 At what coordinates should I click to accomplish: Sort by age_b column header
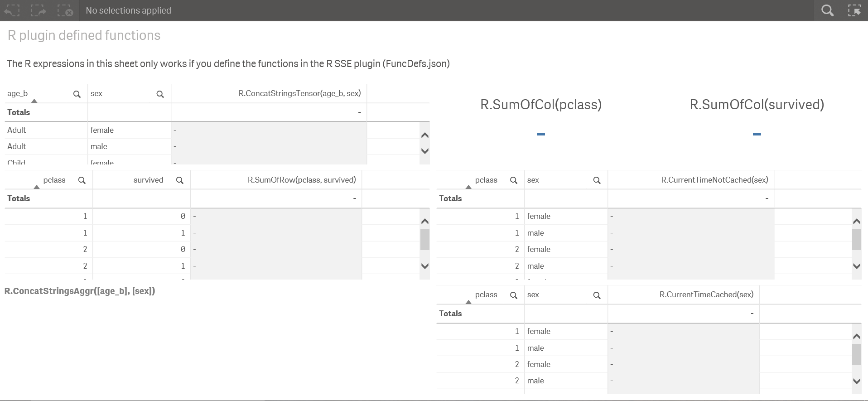point(17,93)
